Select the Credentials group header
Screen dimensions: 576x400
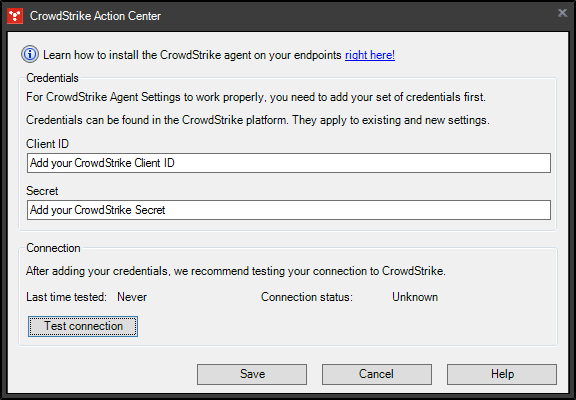53,78
